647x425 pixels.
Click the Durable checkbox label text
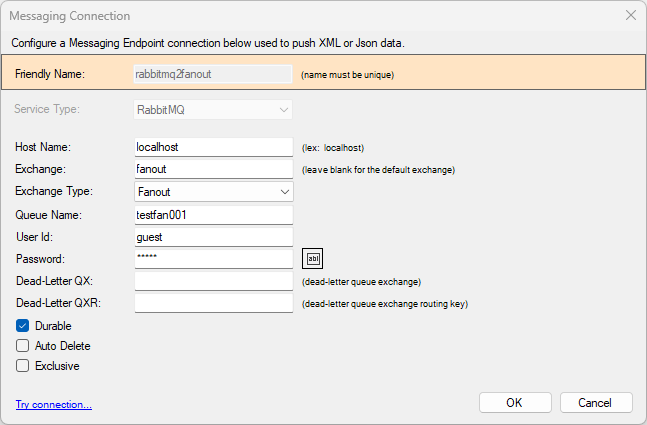pos(53,326)
